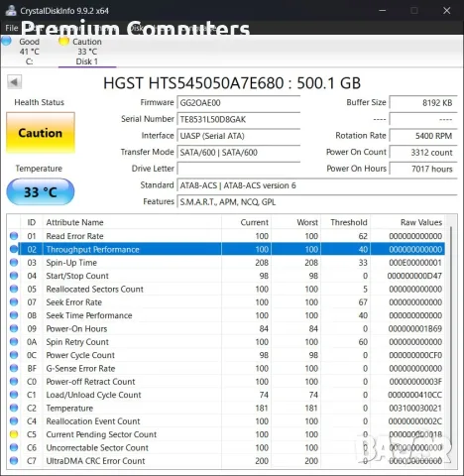Click the Rotation Rate value 5400 RPM
Viewport: 464px width, 476px height.
pos(423,136)
